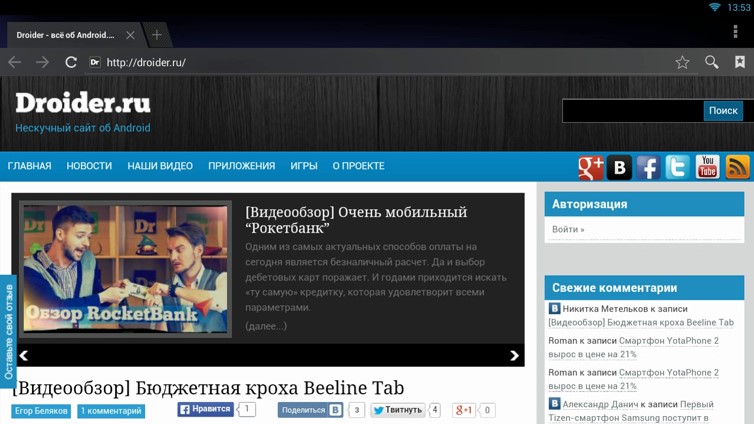Viewport: 754px width, 424px height.
Task: Click VK icon beside Александр Данич
Action: point(554,403)
